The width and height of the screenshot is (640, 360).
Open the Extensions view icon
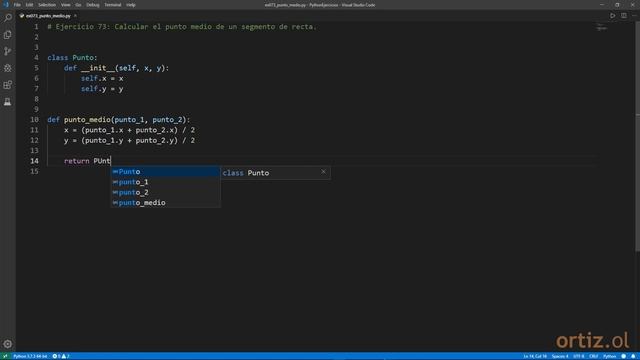coord(8,85)
